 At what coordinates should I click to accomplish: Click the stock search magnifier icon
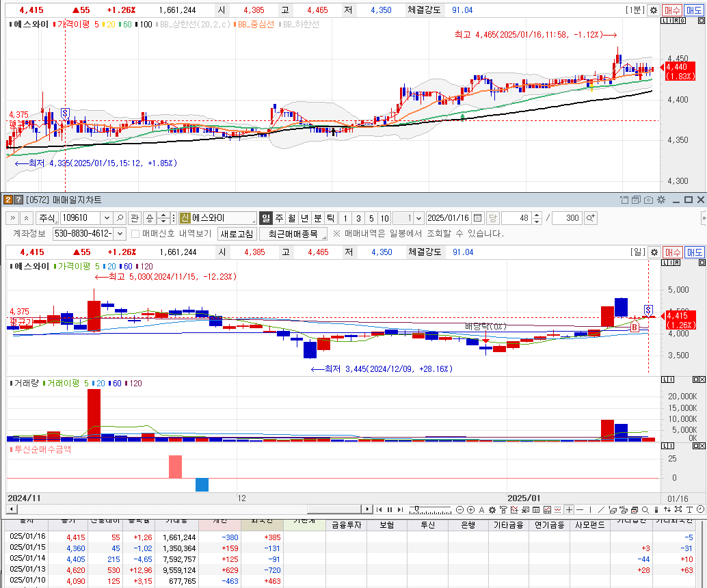pos(120,218)
